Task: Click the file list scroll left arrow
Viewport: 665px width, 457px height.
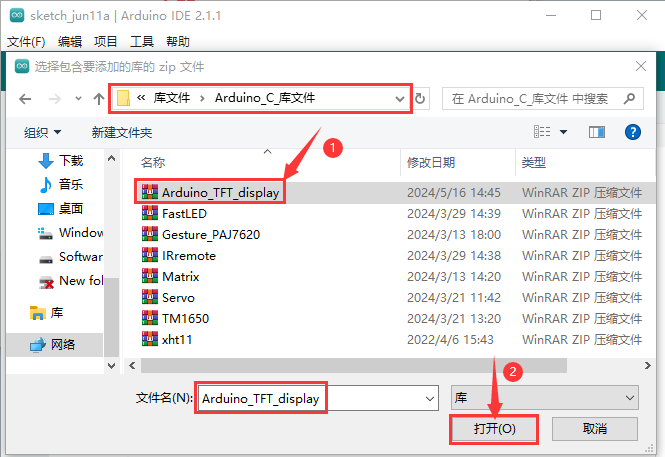Action: (x=132, y=365)
